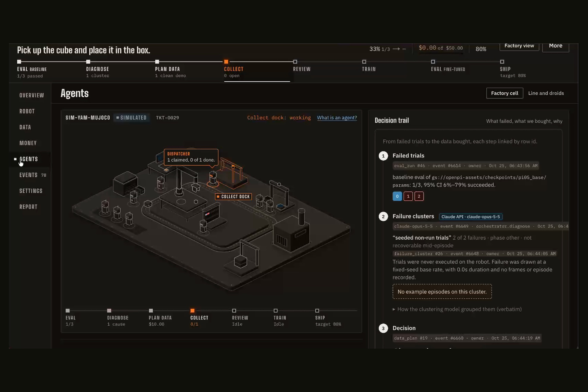
Task: Select red trial chip 1
Action: pos(408,196)
